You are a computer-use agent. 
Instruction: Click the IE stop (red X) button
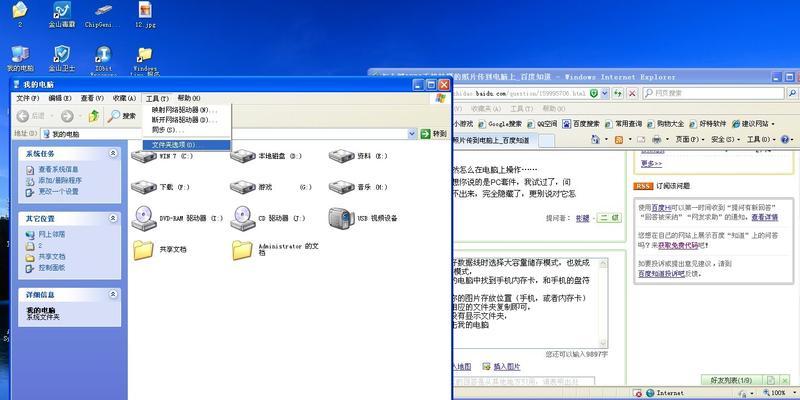tap(632, 93)
